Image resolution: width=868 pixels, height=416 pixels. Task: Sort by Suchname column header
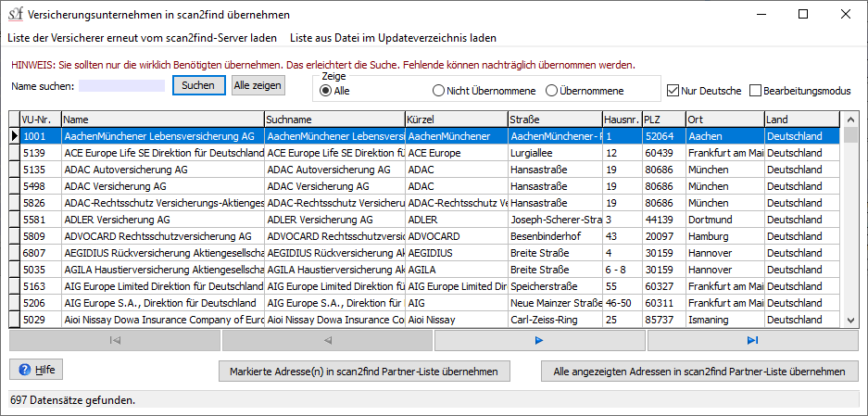pyautogui.click(x=334, y=120)
